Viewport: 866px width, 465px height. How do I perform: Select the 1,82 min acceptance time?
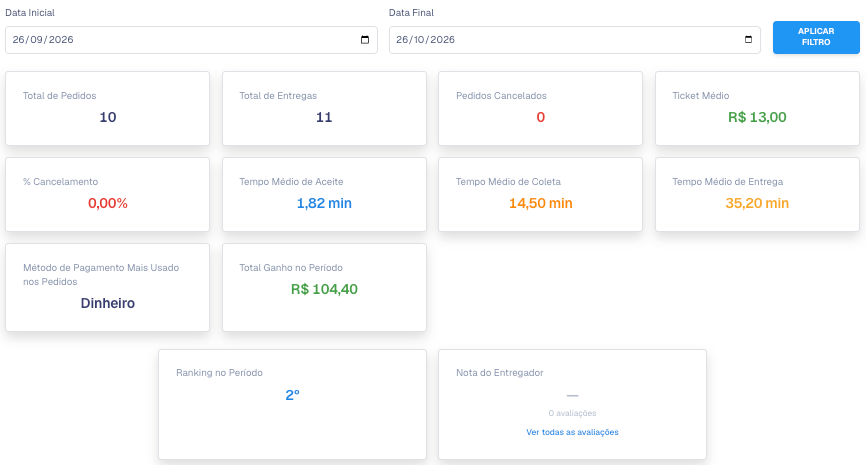click(324, 203)
